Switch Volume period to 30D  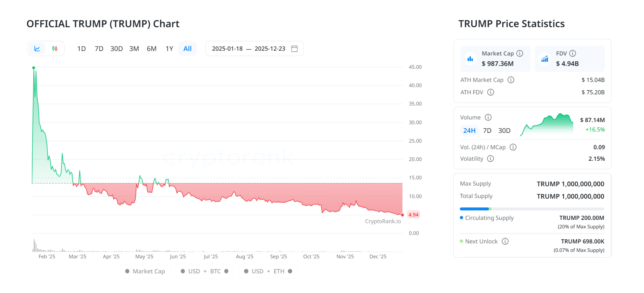[504, 131]
